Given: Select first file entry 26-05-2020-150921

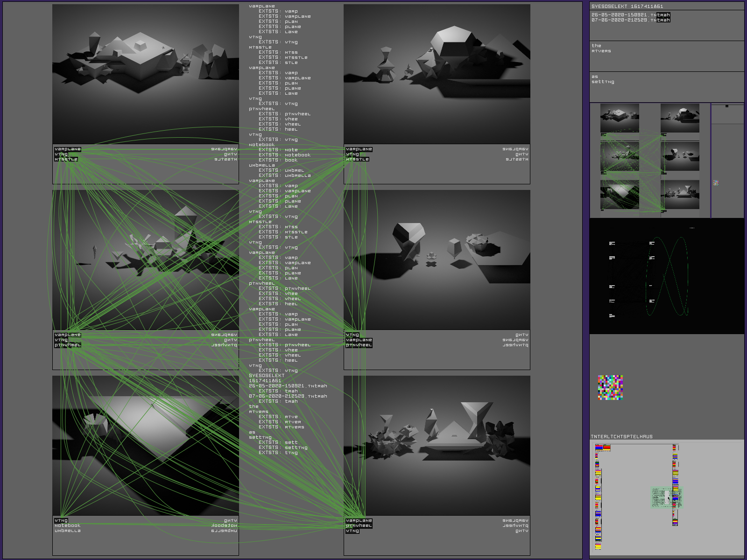Looking at the screenshot, I should pyautogui.click(x=630, y=15).
